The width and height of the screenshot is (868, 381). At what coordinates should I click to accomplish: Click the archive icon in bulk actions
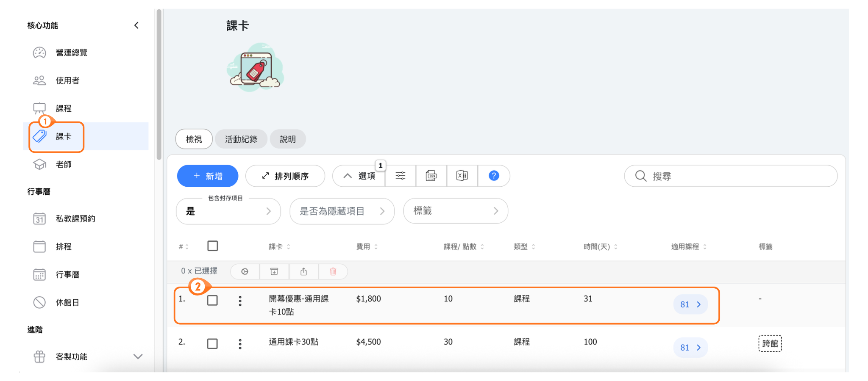coord(274,271)
